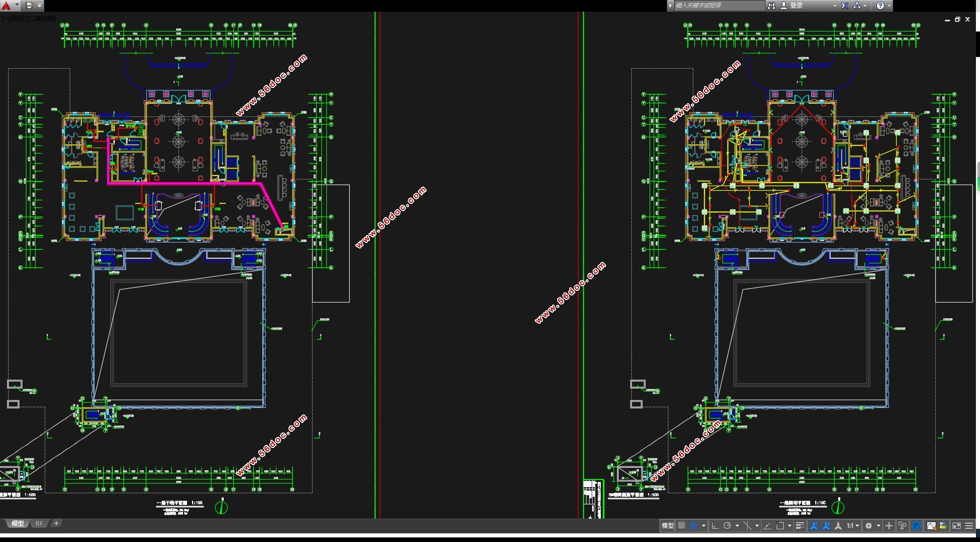Image resolution: width=980 pixels, height=542 pixels.
Task: Click the clean screen expand icon
Action: (956, 526)
